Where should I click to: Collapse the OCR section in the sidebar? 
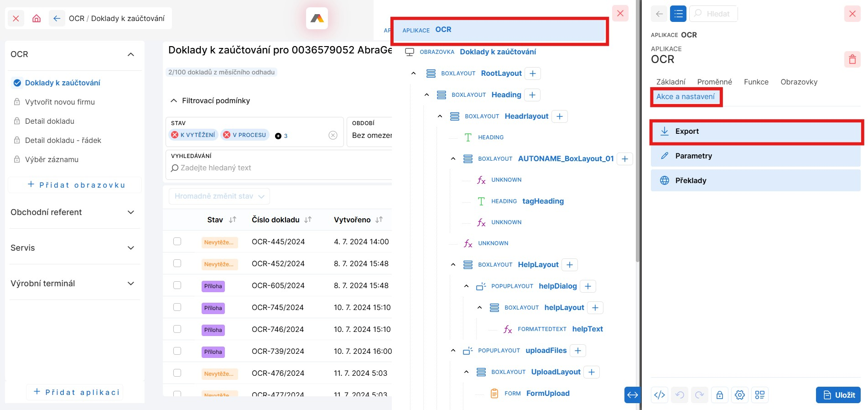(x=131, y=54)
